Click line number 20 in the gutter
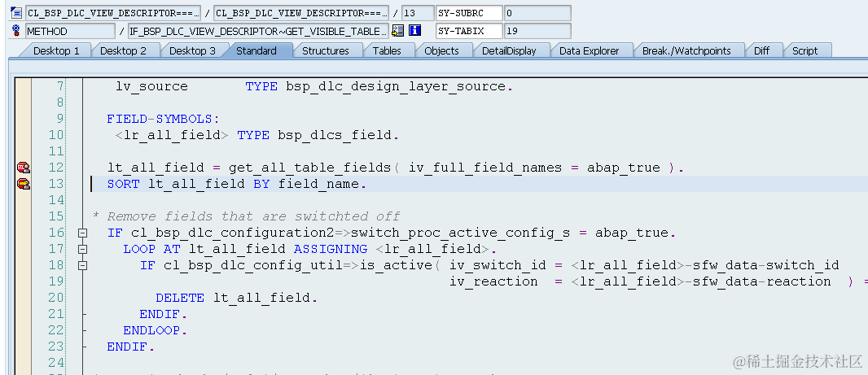This screenshot has width=868, height=375. click(56, 298)
